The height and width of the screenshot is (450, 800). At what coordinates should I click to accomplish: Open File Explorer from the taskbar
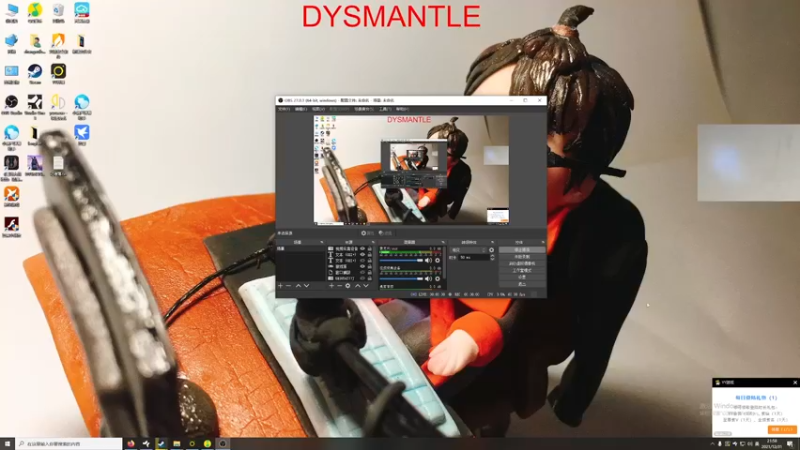[x=177, y=443]
